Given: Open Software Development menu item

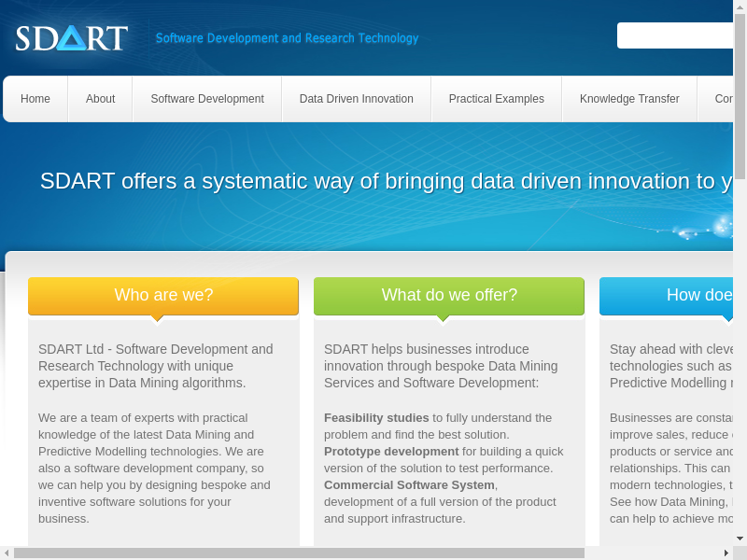Looking at the screenshot, I should click(x=207, y=99).
